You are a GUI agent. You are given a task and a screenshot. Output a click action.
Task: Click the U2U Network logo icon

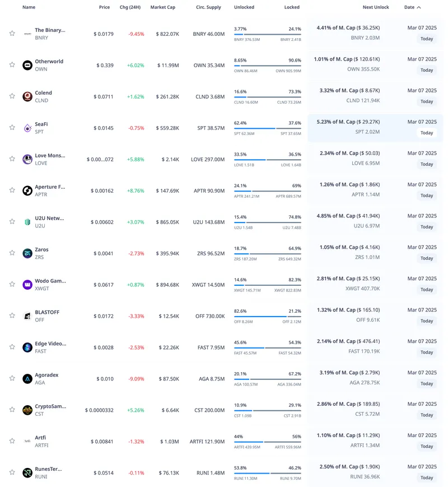coord(27,222)
